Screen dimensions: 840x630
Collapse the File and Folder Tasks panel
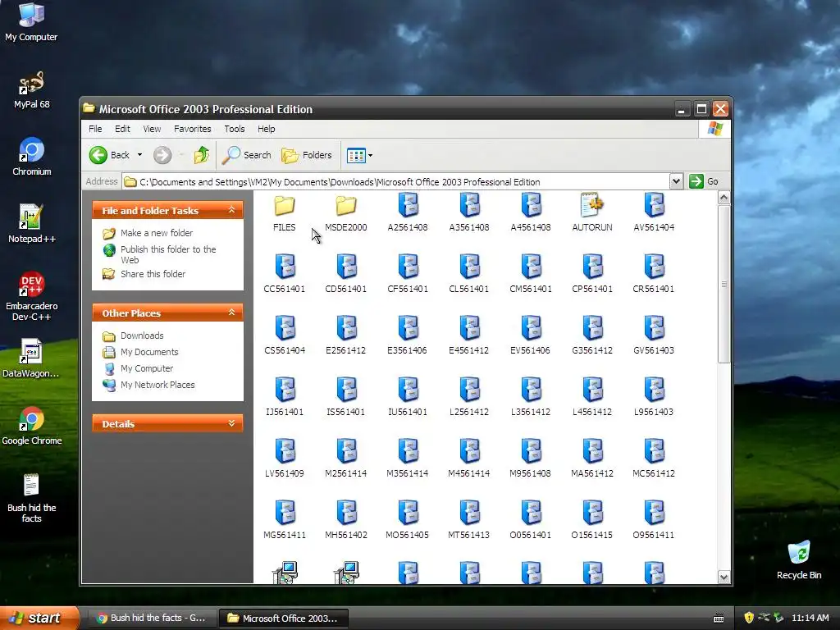(x=232, y=210)
